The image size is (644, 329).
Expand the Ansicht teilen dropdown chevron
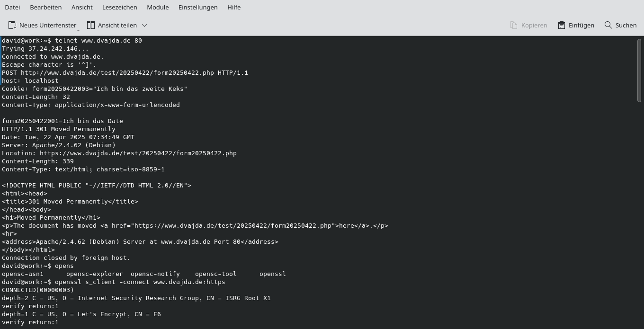[144, 25]
